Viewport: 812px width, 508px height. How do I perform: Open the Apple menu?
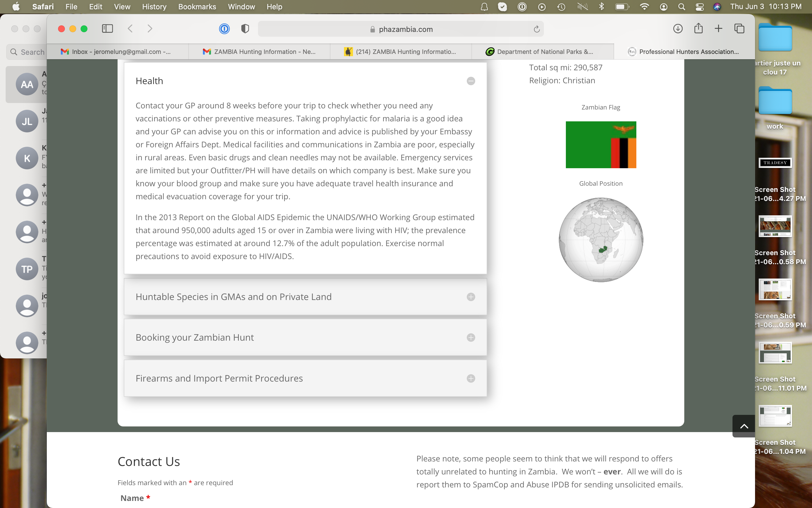point(16,7)
